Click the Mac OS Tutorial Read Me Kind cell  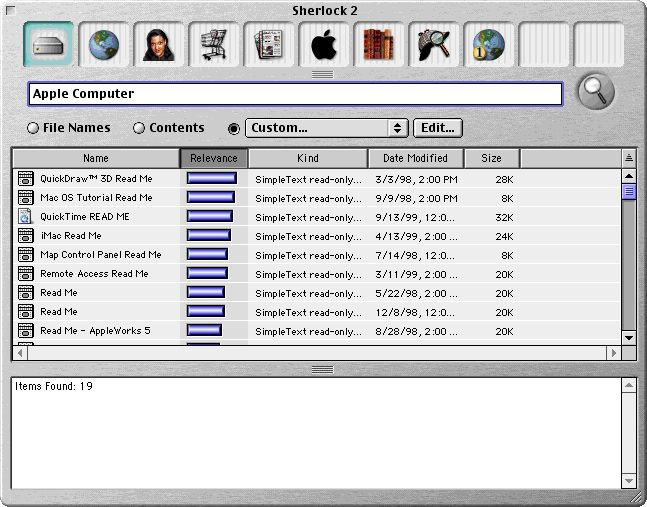click(x=308, y=198)
